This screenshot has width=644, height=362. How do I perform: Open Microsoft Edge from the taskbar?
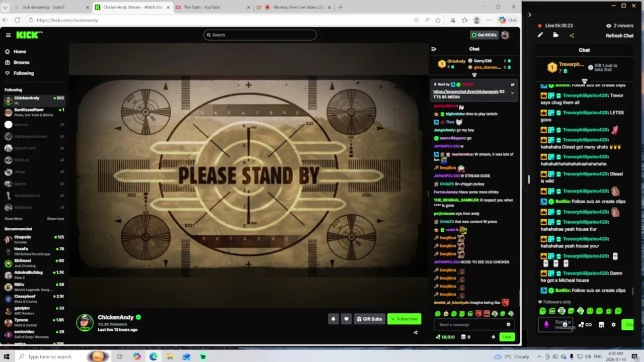[153, 356]
